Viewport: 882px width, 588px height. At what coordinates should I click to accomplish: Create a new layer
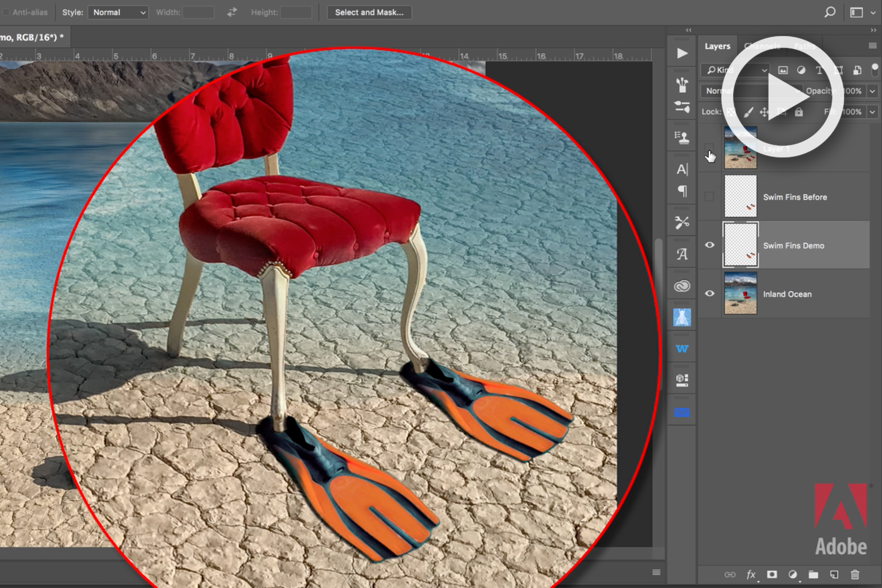(x=834, y=574)
